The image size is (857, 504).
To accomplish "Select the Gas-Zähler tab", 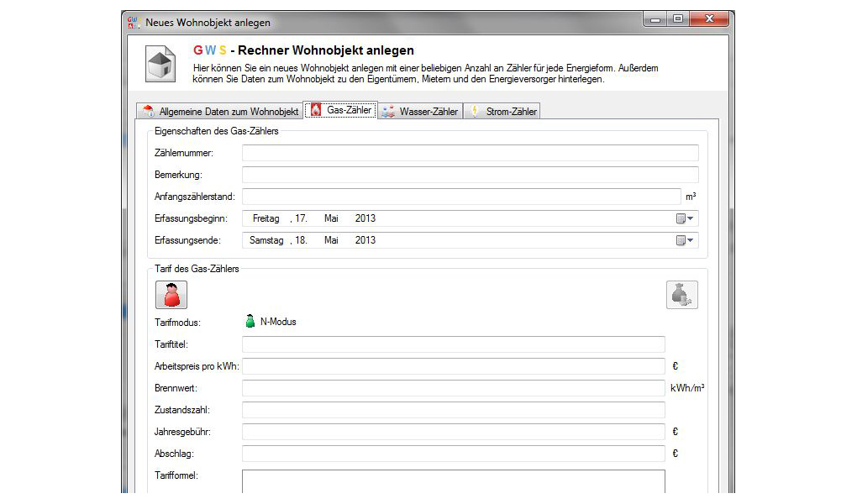I will point(340,110).
